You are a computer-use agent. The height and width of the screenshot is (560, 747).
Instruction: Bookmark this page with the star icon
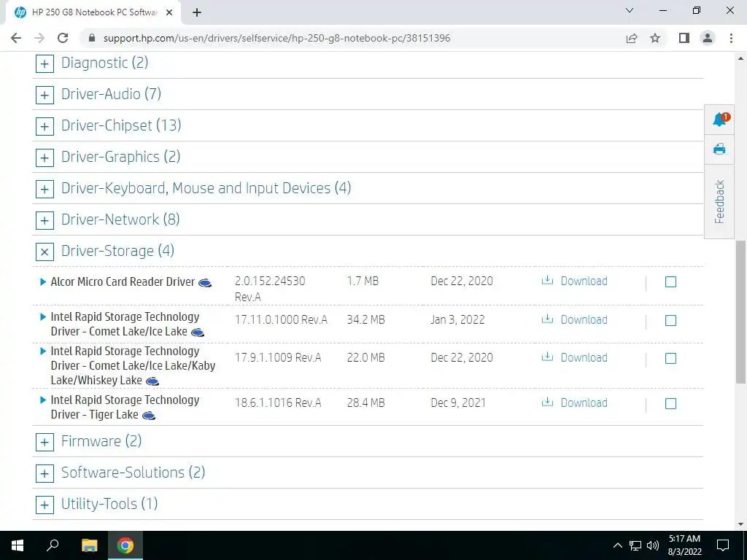[x=655, y=38]
